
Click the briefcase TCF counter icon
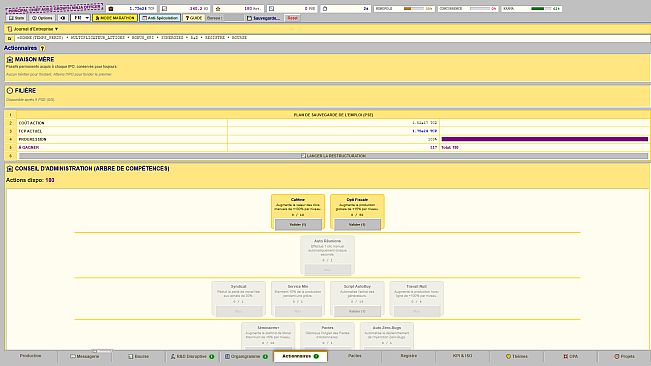coord(111,9)
